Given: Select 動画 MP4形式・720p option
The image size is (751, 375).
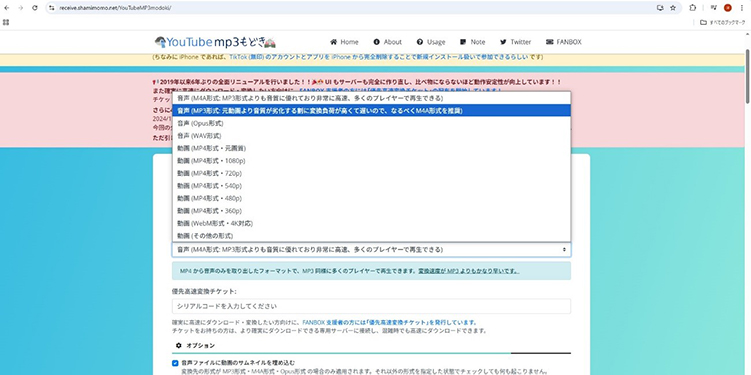Looking at the screenshot, I should click(x=372, y=173).
